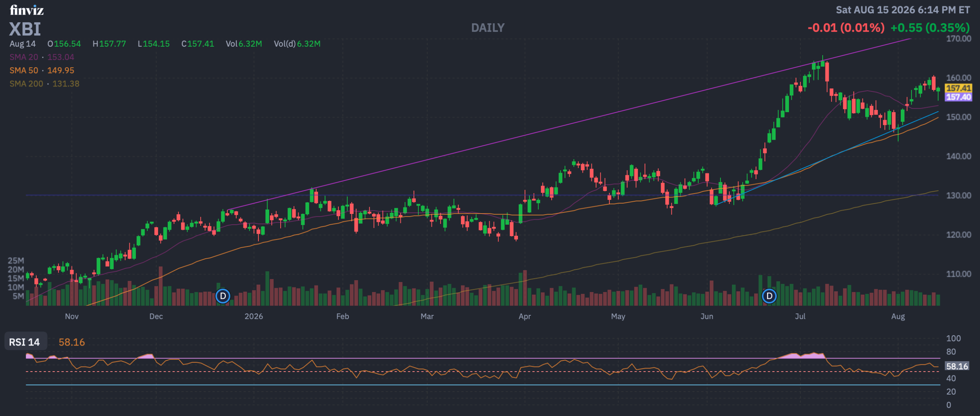Click the Feb label on the time axis

click(x=343, y=316)
